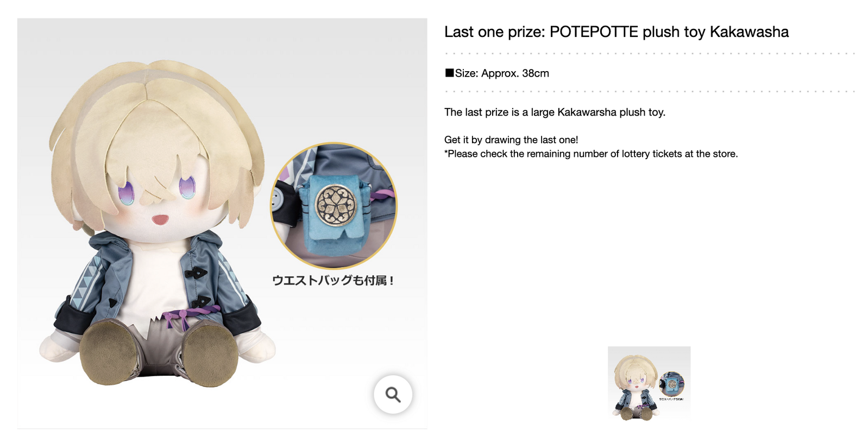Click 'Get it by drawing the last one!' text

tap(511, 140)
